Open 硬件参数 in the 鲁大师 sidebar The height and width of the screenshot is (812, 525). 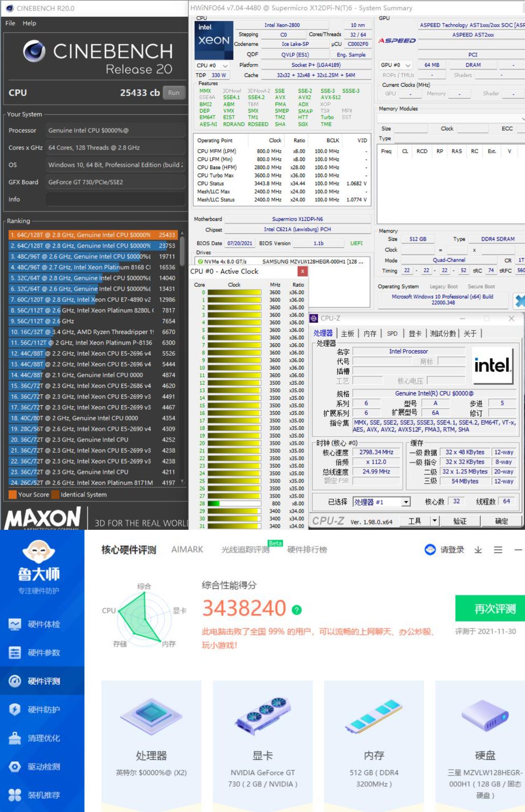(x=42, y=653)
